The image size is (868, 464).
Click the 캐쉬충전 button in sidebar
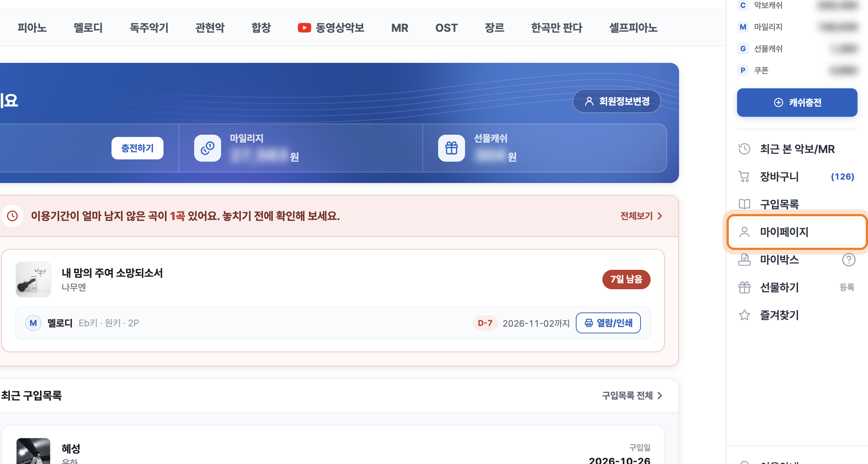click(797, 103)
